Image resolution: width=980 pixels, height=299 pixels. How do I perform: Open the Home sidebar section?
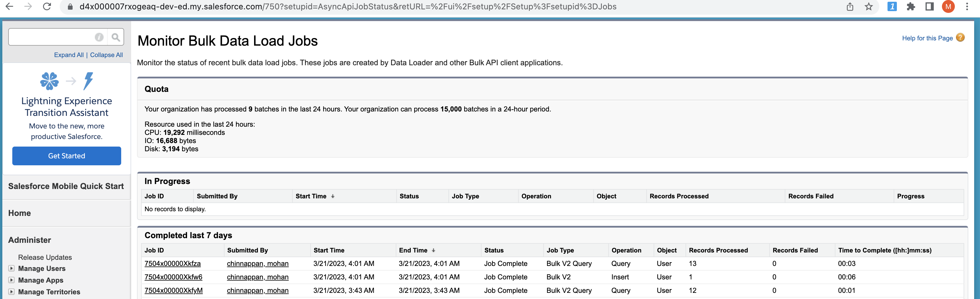[19, 213]
